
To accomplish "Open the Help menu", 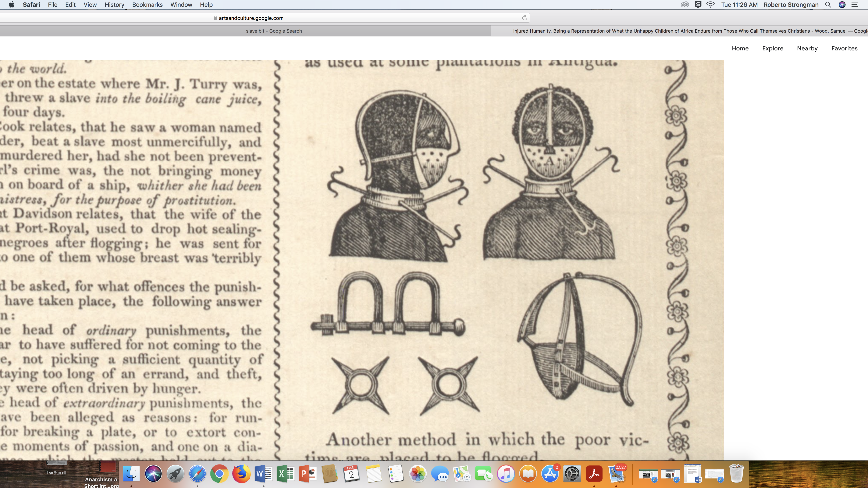I will click(x=206, y=5).
